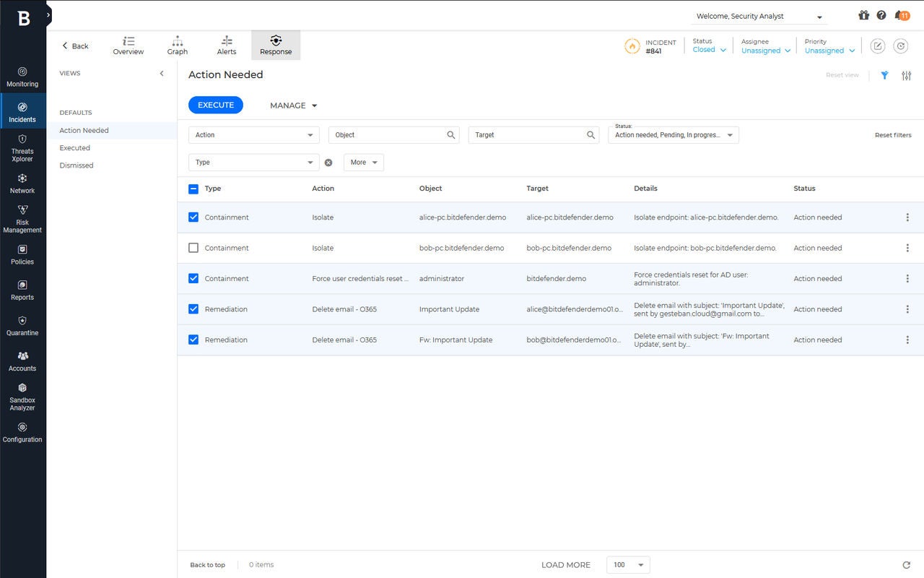The width and height of the screenshot is (924, 578).
Task: Open row menu for alice-pc Isolate action
Action: pyautogui.click(x=907, y=217)
